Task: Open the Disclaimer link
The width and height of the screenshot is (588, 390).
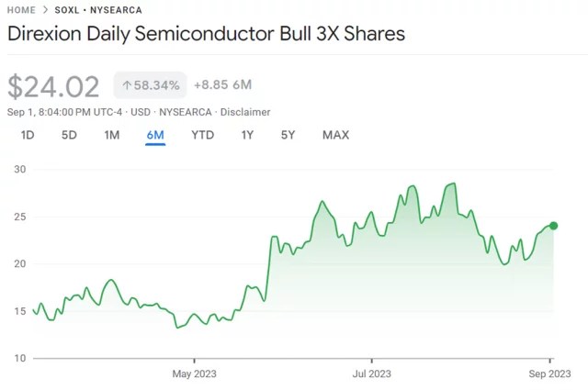Action: coord(245,112)
